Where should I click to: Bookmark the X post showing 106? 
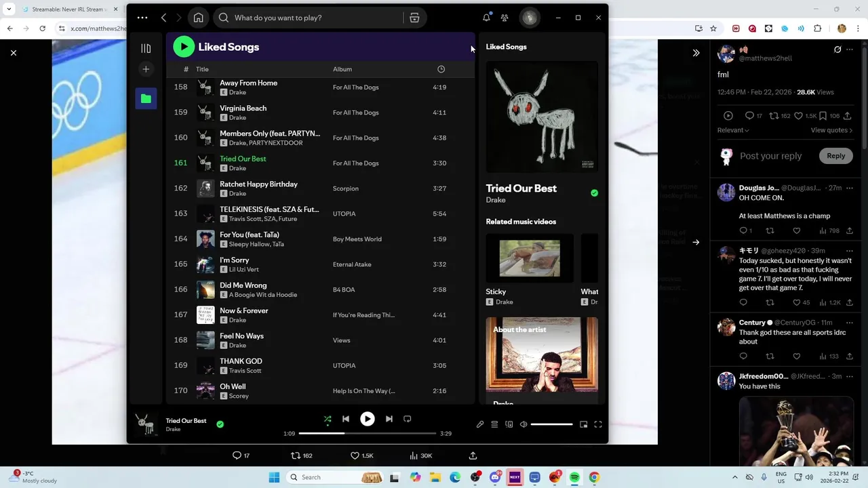click(823, 116)
